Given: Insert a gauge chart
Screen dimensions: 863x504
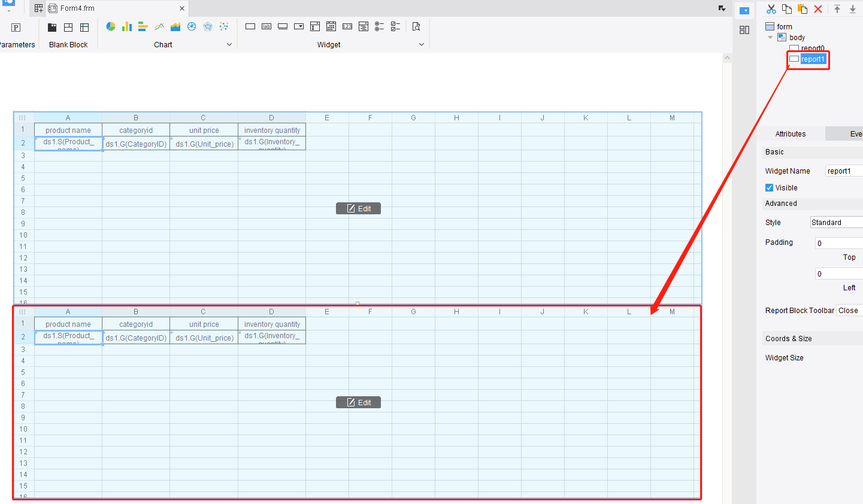Looking at the screenshot, I should point(191,26).
